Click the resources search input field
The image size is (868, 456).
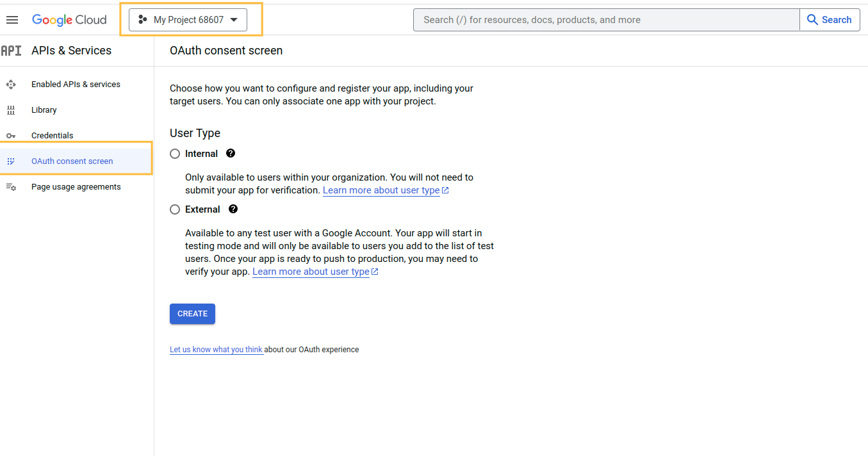(607, 20)
